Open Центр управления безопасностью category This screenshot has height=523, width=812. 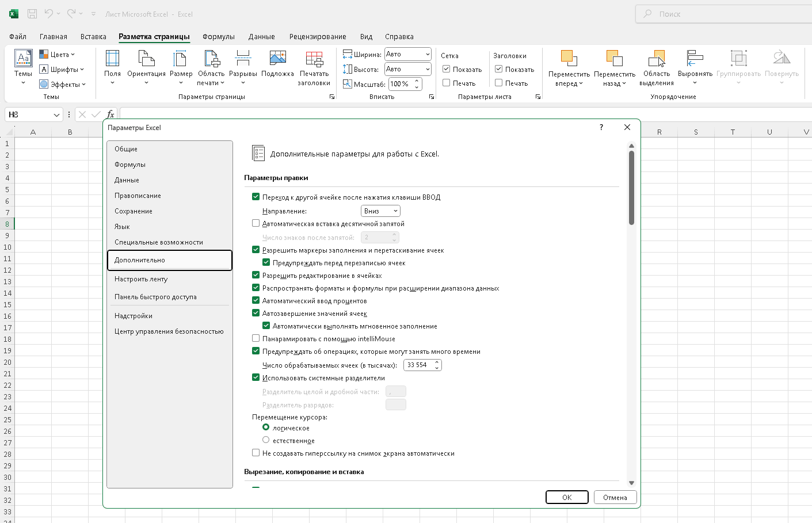pos(170,331)
